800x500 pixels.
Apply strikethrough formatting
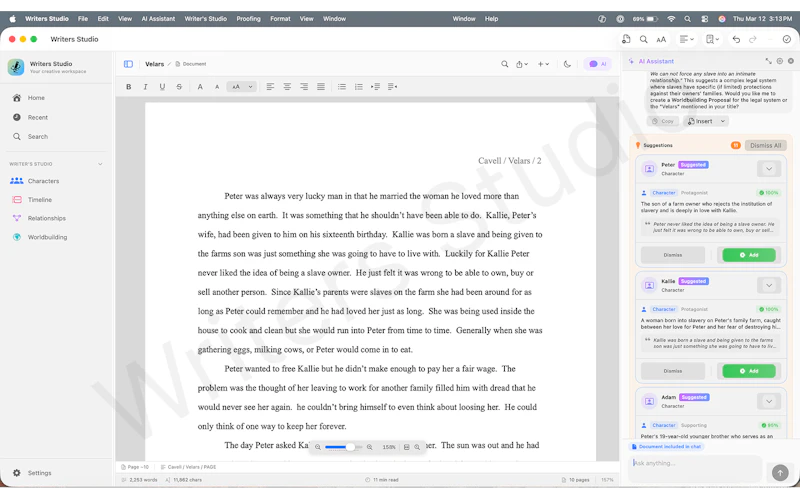click(x=179, y=87)
